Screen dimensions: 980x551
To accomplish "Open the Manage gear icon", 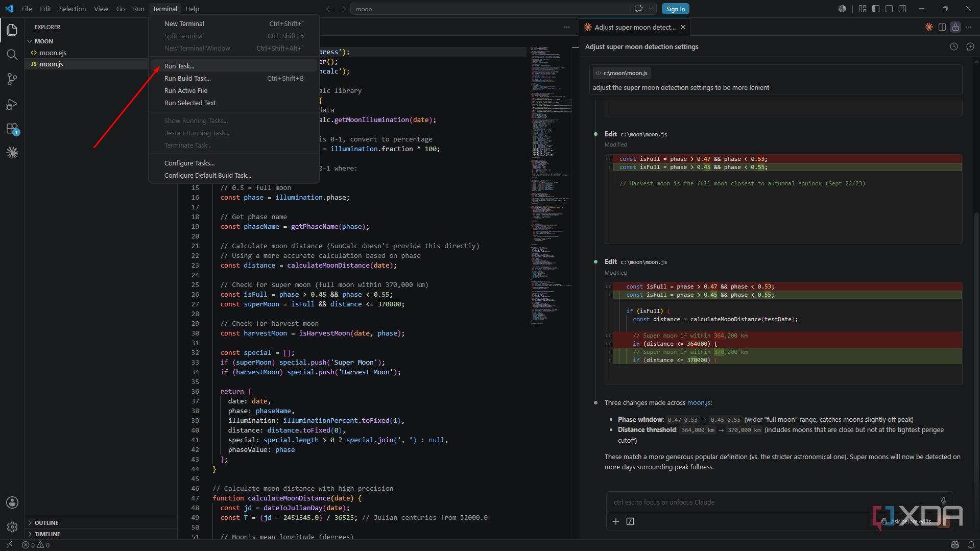I will [12, 527].
